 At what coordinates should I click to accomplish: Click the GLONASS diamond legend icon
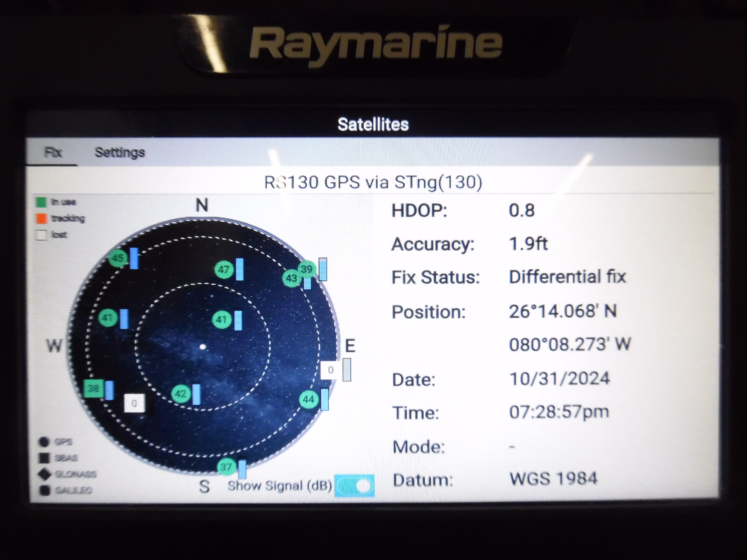pyautogui.click(x=45, y=474)
